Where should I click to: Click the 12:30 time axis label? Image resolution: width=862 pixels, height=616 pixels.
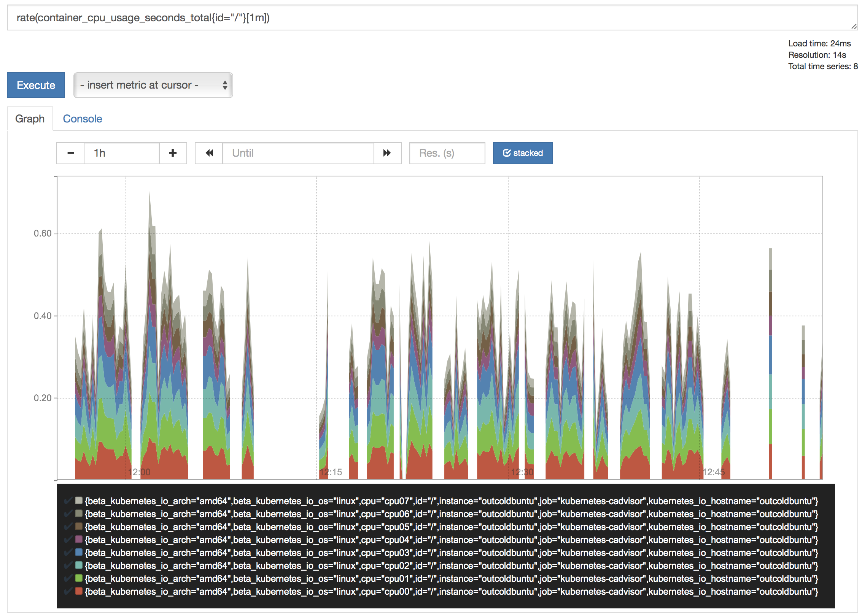tap(522, 472)
